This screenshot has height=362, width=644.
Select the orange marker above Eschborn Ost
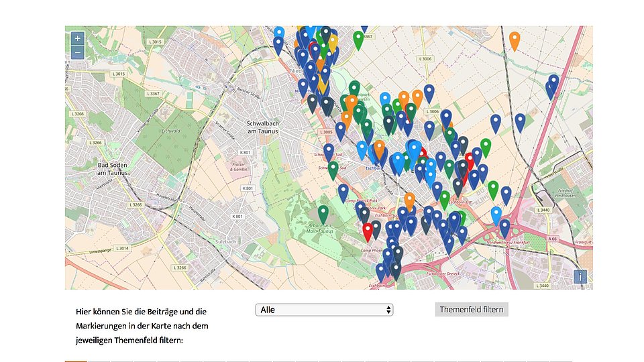pyautogui.click(x=409, y=200)
